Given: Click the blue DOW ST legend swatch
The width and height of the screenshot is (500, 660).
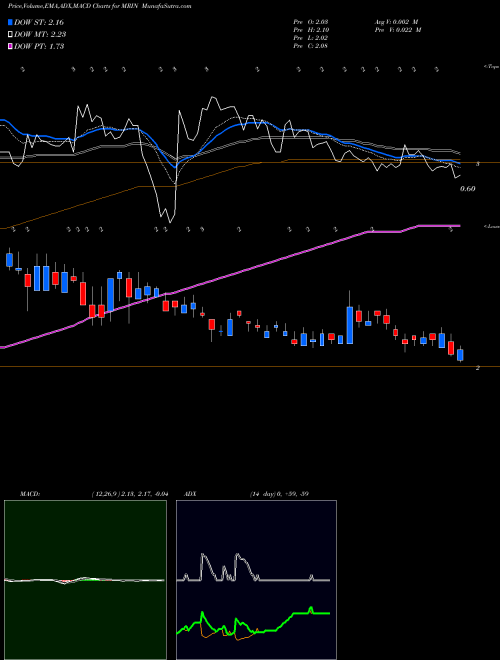Looking at the screenshot, I should tap(10, 22).
